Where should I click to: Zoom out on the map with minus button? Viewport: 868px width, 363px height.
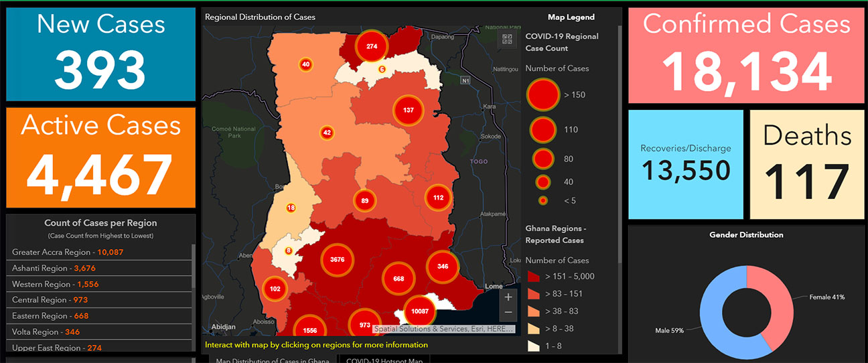[x=508, y=312]
